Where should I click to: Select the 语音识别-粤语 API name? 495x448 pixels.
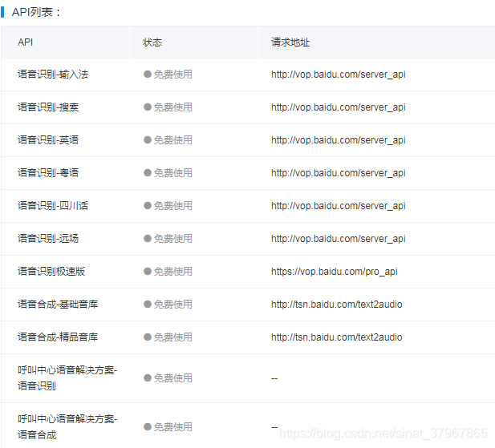[x=48, y=173]
